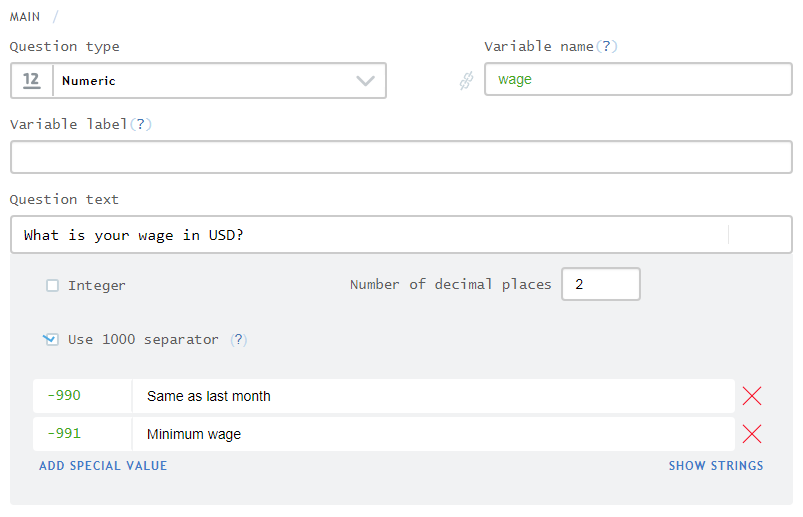803x517 pixels.
Task: Edit the -990 special value code
Action: 82,396
